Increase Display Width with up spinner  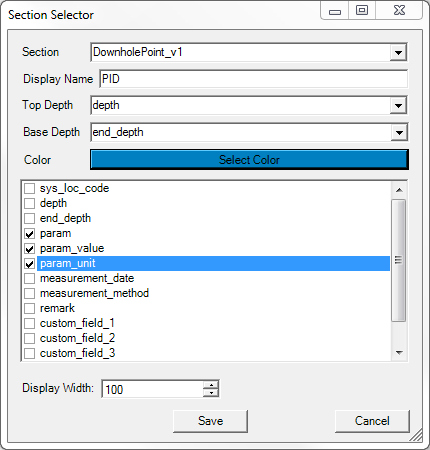211,385
